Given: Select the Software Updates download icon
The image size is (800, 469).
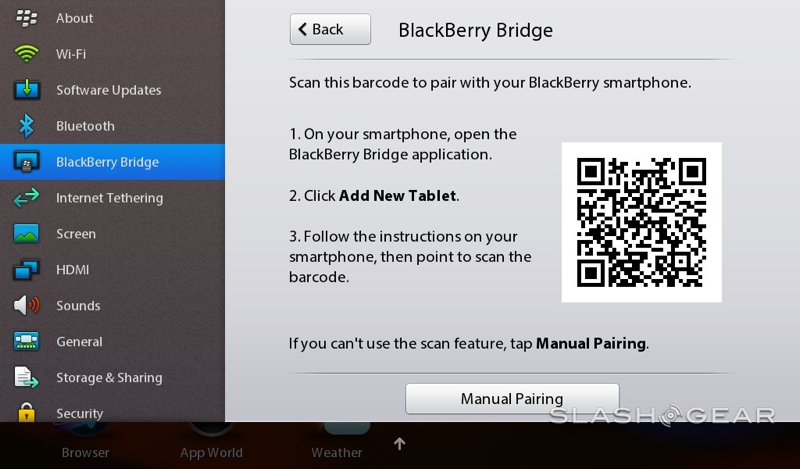Looking at the screenshot, I should [x=27, y=89].
